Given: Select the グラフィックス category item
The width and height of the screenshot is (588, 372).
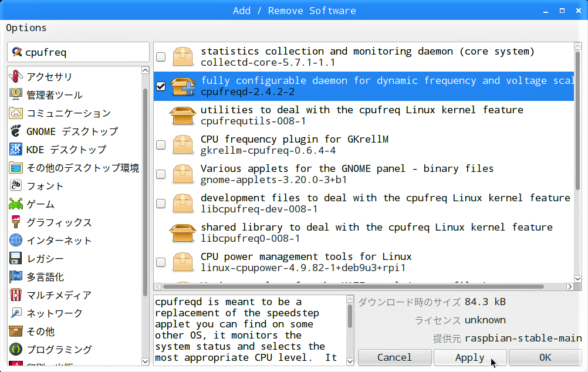Looking at the screenshot, I should 59,222.
